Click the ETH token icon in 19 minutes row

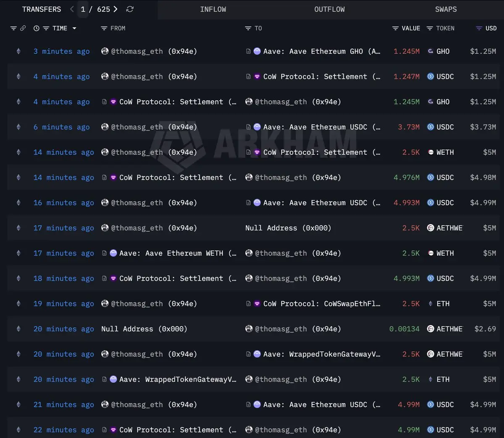tap(430, 303)
